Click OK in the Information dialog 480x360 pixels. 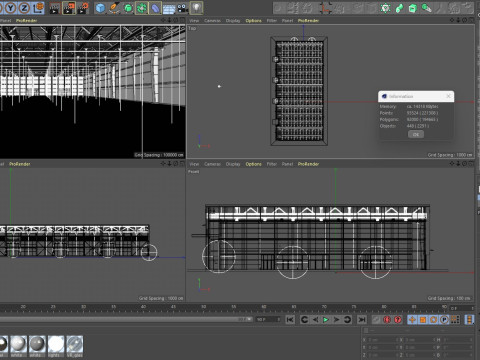[x=416, y=134]
